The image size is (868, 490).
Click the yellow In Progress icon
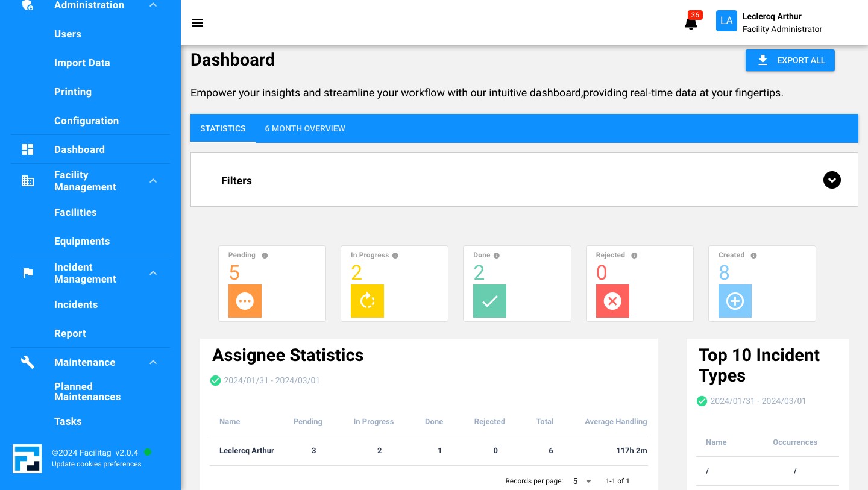(367, 301)
